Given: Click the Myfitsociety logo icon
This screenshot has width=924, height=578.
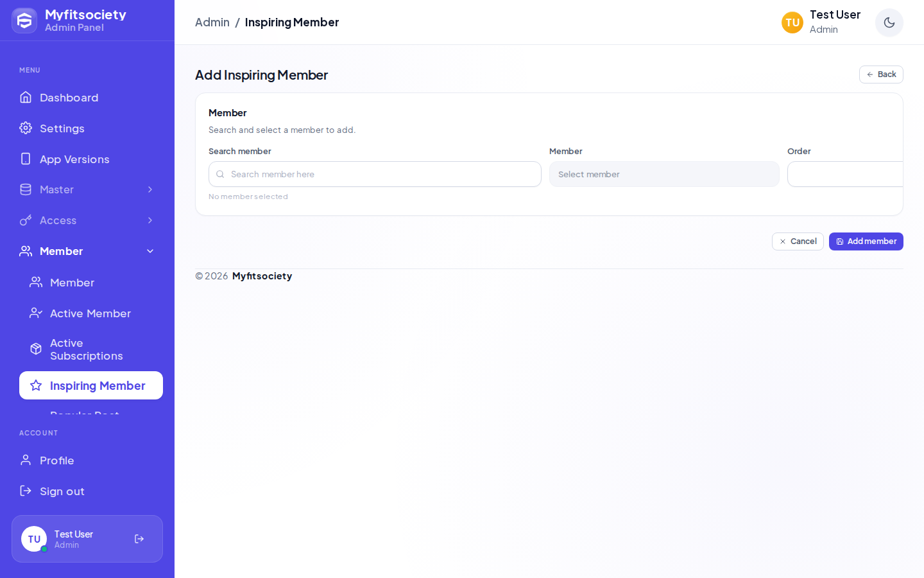Looking at the screenshot, I should 24,21.
